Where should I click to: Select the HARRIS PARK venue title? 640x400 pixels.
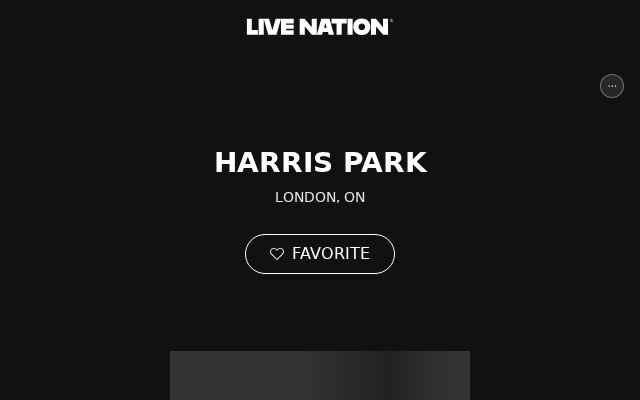[321, 162]
